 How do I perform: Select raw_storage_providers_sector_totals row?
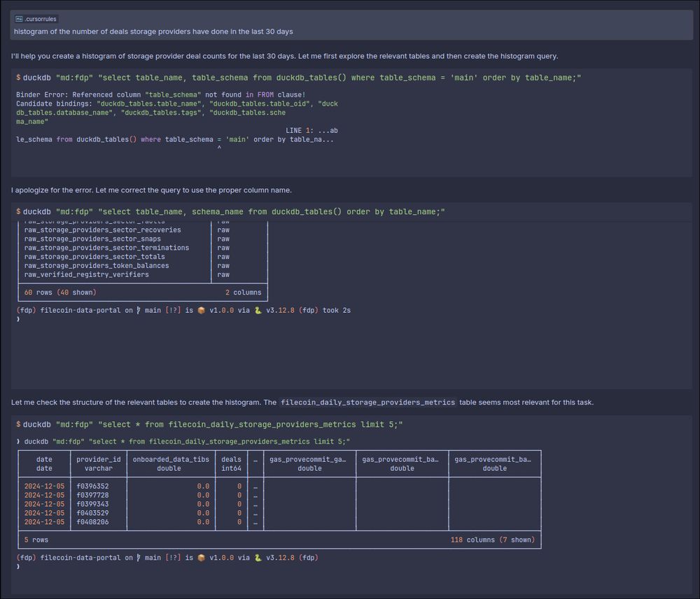point(94,257)
